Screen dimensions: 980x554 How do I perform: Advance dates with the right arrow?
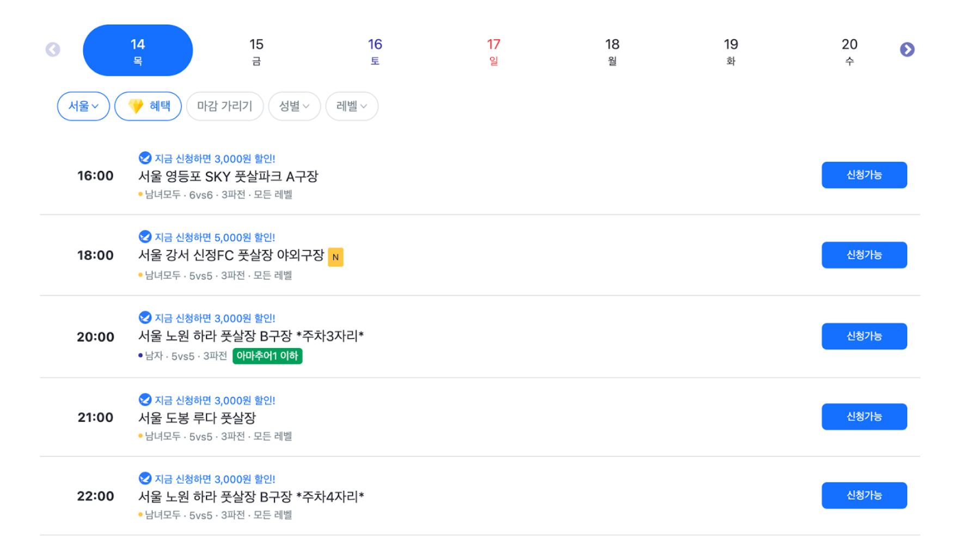[906, 50]
